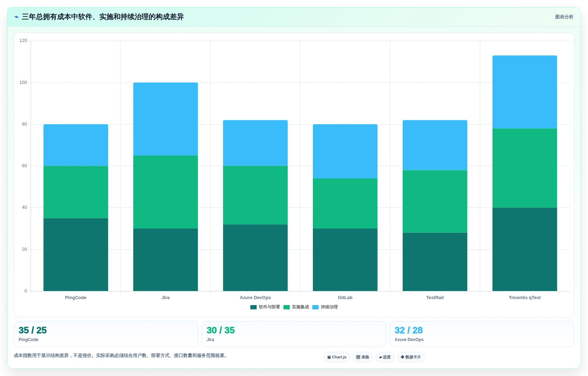Click the 图表分析 label in the header
This screenshot has width=588, height=376.
click(x=564, y=17)
